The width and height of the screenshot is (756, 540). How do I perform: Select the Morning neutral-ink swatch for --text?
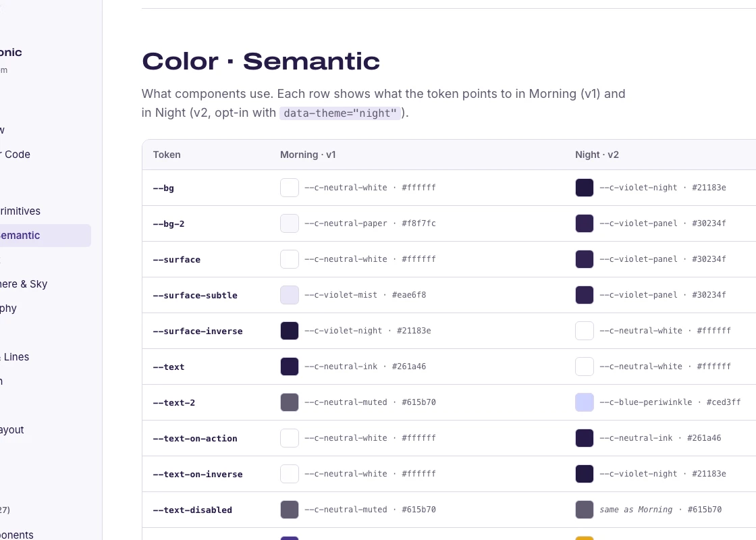(x=290, y=367)
